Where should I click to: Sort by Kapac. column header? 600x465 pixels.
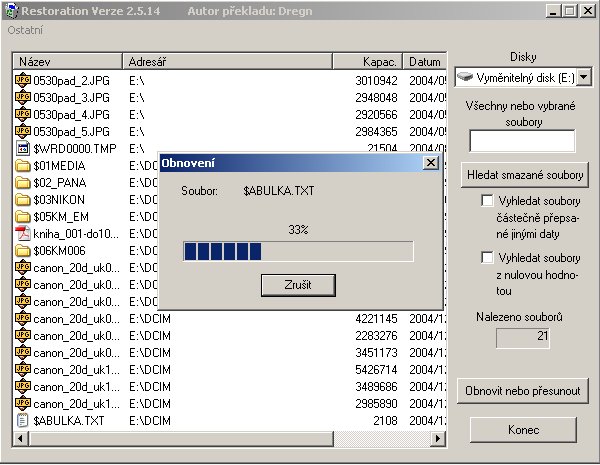point(367,61)
